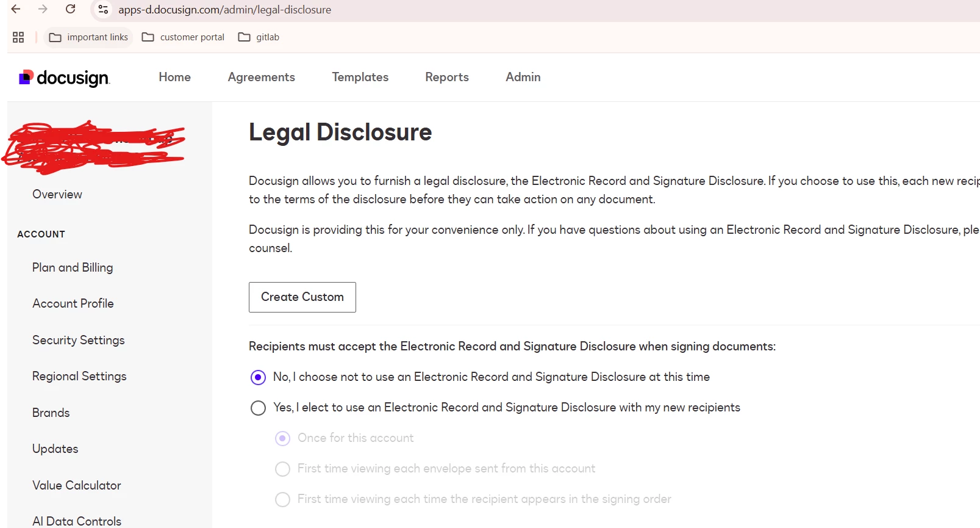Screen dimensions: 980x528
Task: Open Regional Settings in sidebar
Action: [79, 376]
